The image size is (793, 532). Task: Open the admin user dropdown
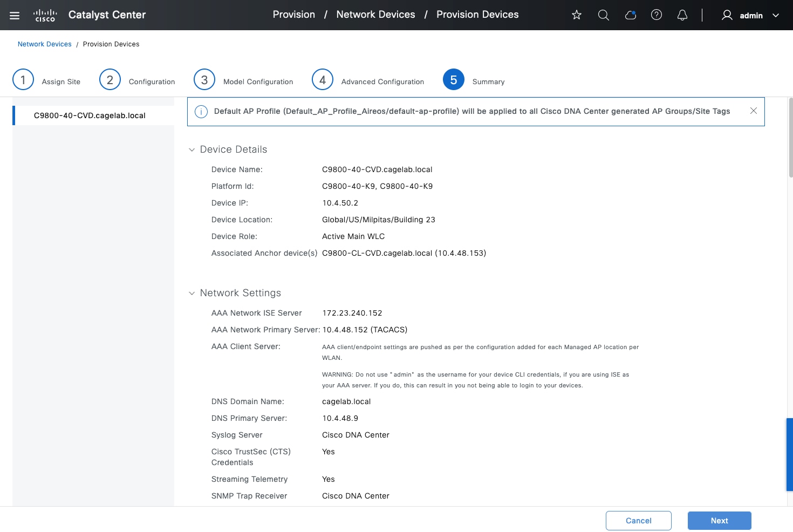coord(750,16)
